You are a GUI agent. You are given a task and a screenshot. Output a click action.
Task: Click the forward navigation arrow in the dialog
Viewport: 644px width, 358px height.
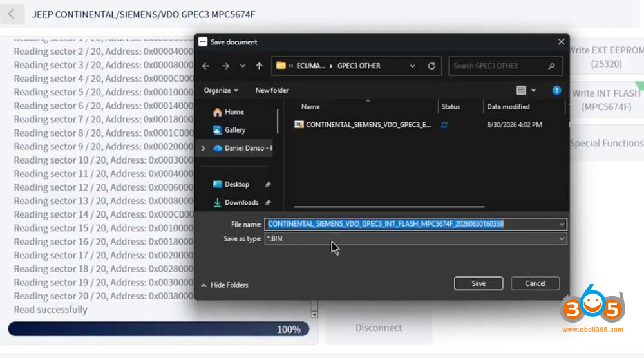[x=225, y=66]
